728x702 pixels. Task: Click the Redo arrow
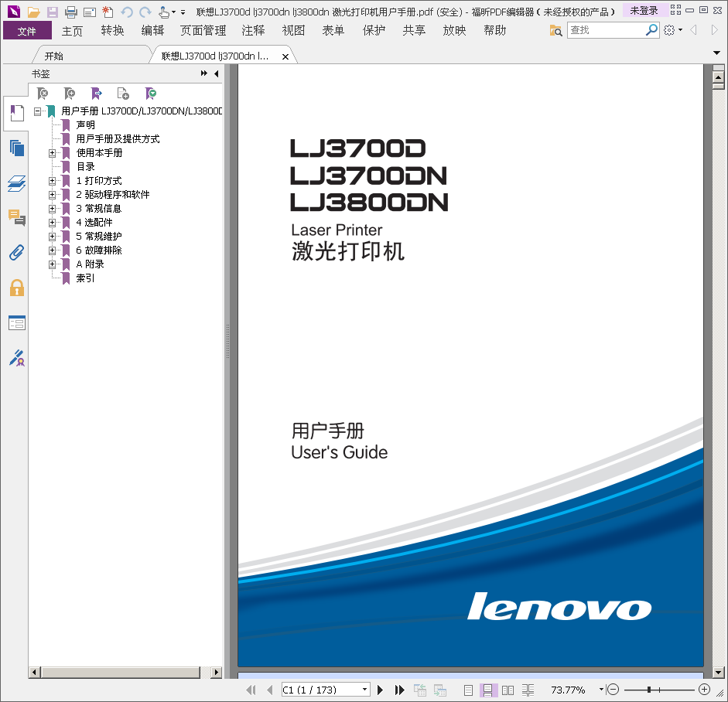[145, 12]
